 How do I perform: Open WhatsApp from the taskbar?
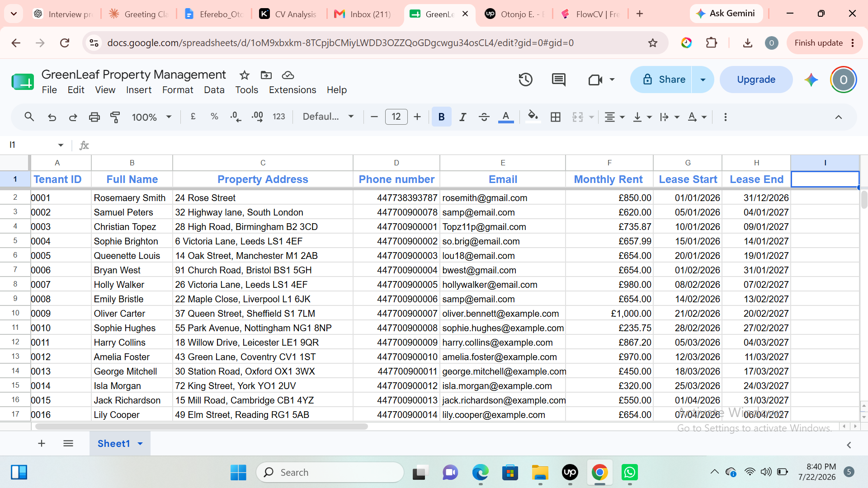[629, 473]
